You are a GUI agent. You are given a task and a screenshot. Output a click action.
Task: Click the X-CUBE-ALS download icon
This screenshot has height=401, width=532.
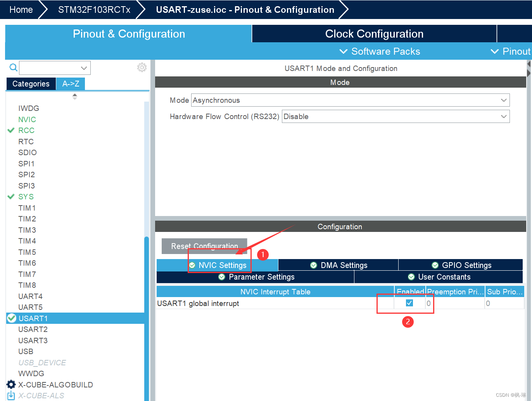(11, 396)
